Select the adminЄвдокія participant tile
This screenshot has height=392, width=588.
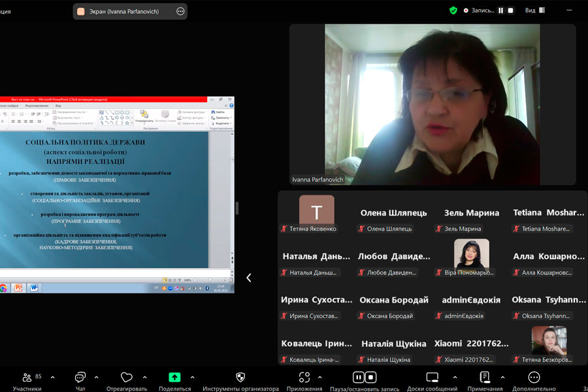pyautogui.click(x=471, y=300)
